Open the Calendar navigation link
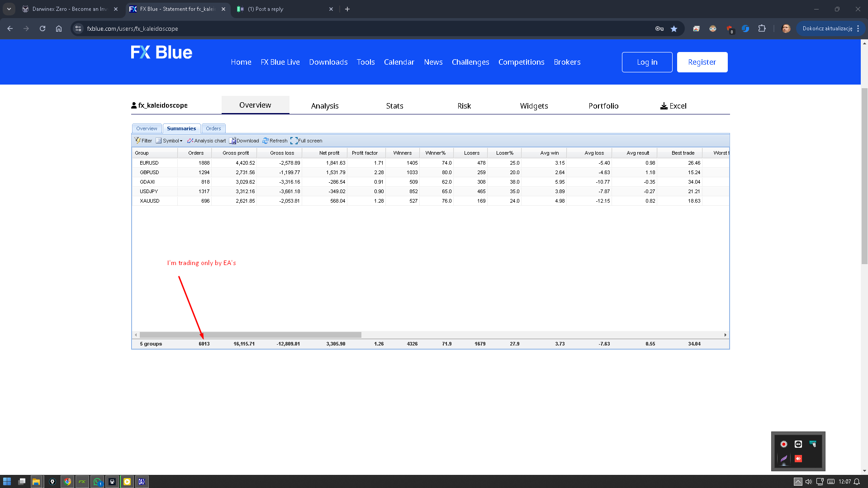The image size is (868, 488). 399,62
